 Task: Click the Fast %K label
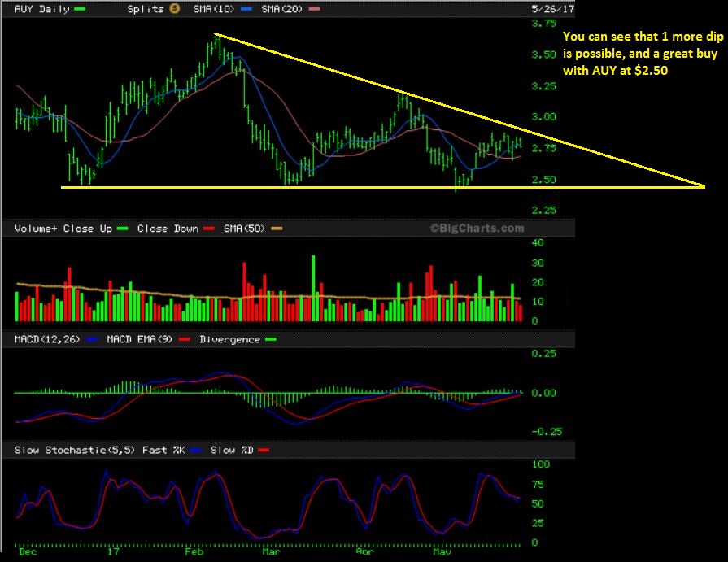coord(163,450)
